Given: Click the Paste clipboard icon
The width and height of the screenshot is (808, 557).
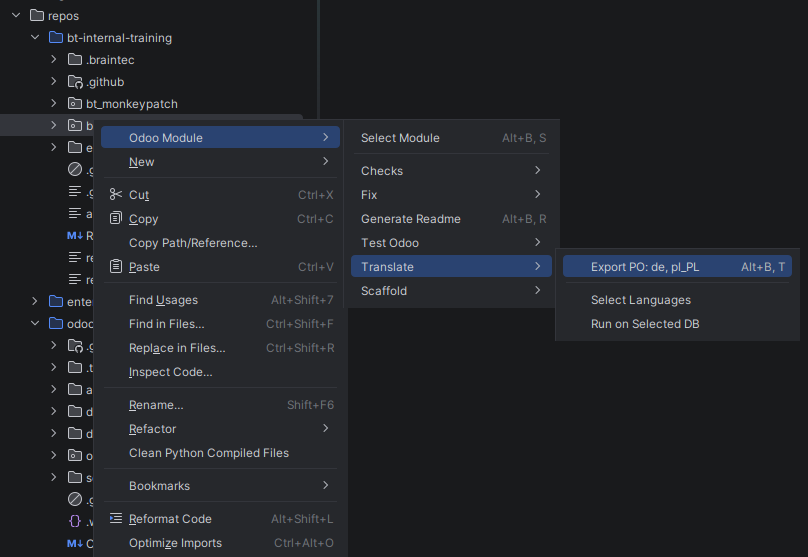Looking at the screenshot, I should pyautogui.click(x=116, y=266).
